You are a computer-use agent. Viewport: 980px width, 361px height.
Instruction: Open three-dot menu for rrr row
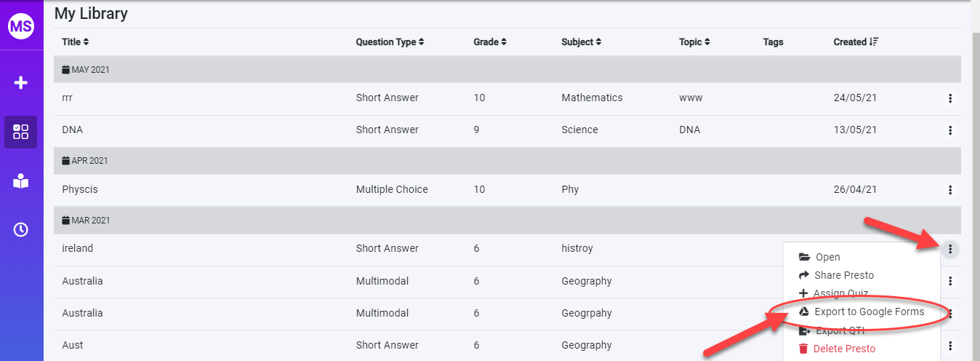[949, 98]
